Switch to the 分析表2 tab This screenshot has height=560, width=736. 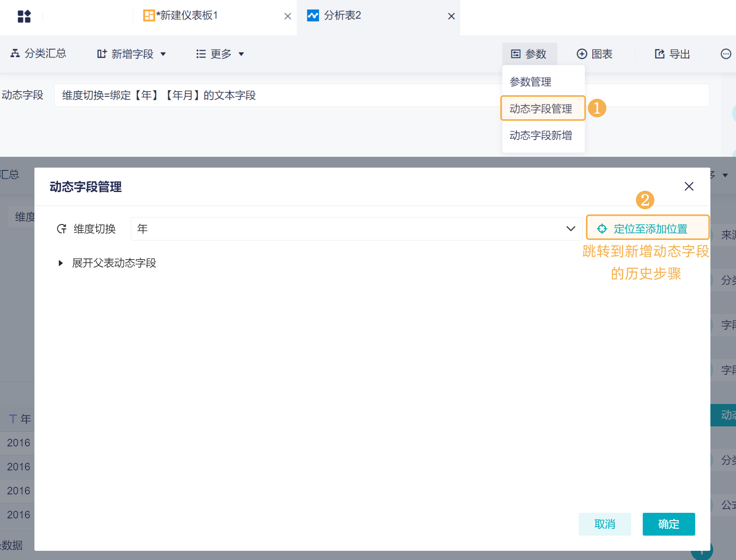pyautogui.click(x=334, y=16)
